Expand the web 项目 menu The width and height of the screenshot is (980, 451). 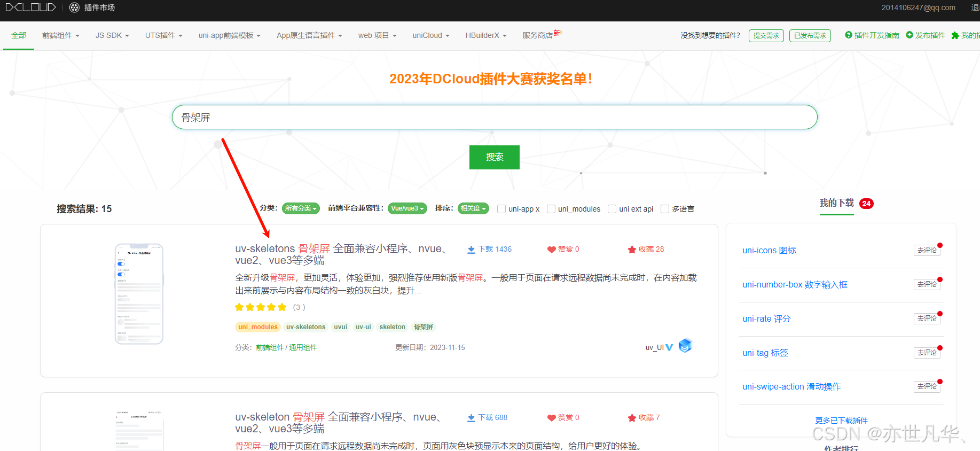pyautogui.click(x=378, y=35)
